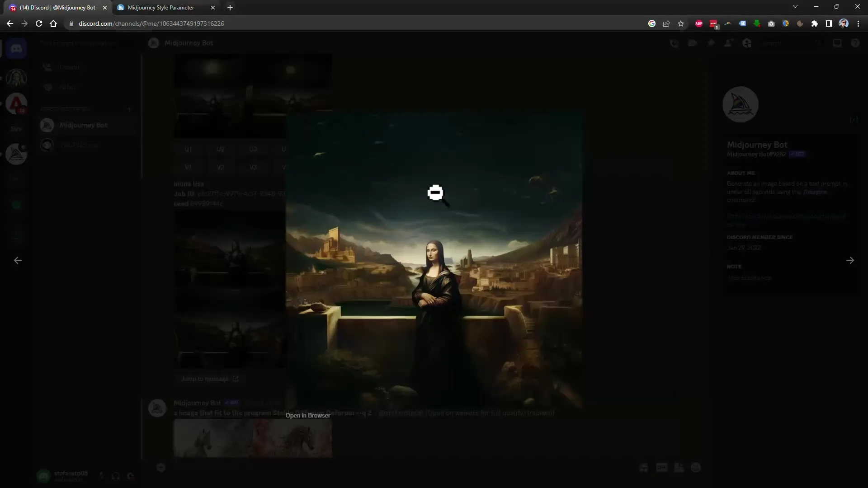Open the blue tag extension icon
The height and width of the screenshot is (488, 868).
tap(742, 23)
